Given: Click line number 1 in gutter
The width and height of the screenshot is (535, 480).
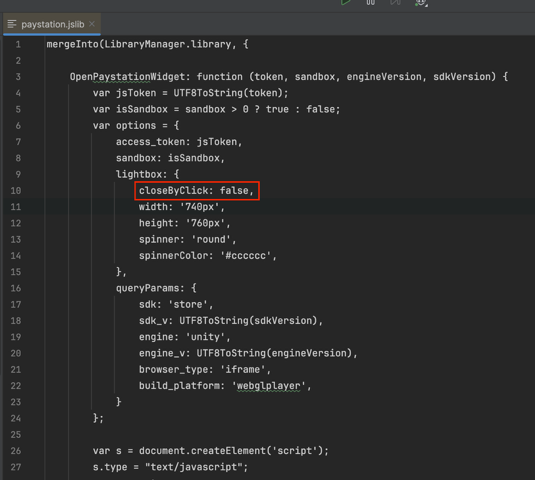Looking at the screenshot, I should pyautogui.click(x=18, y=44).
